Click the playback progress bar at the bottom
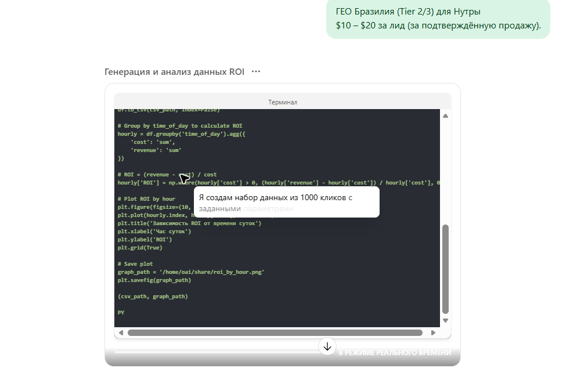588x369 pixels. 215,352
